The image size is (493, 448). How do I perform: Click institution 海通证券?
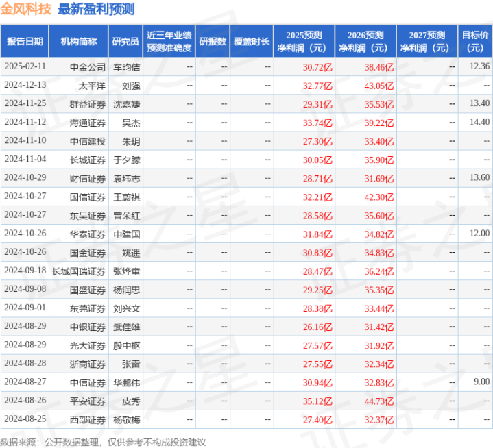coord(88,123)
